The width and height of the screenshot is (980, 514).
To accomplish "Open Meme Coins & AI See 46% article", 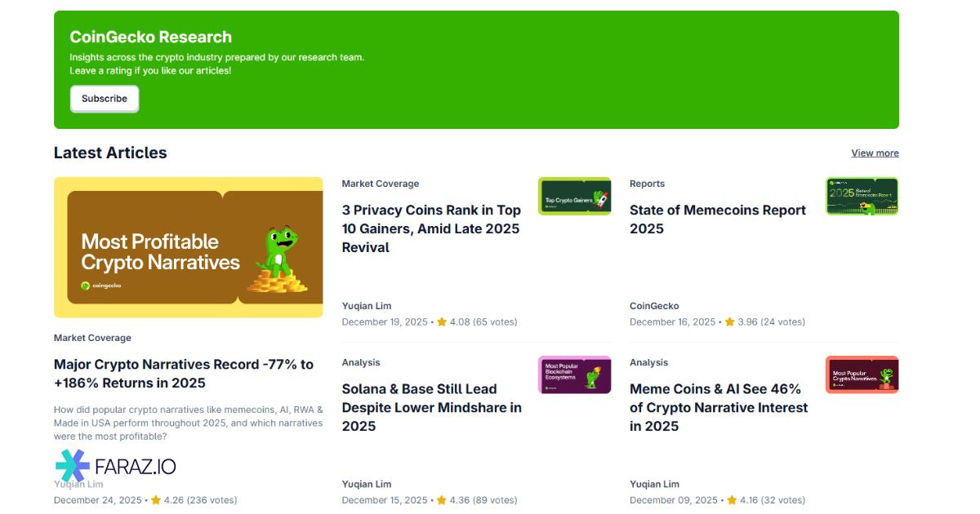I will point(718,407).
